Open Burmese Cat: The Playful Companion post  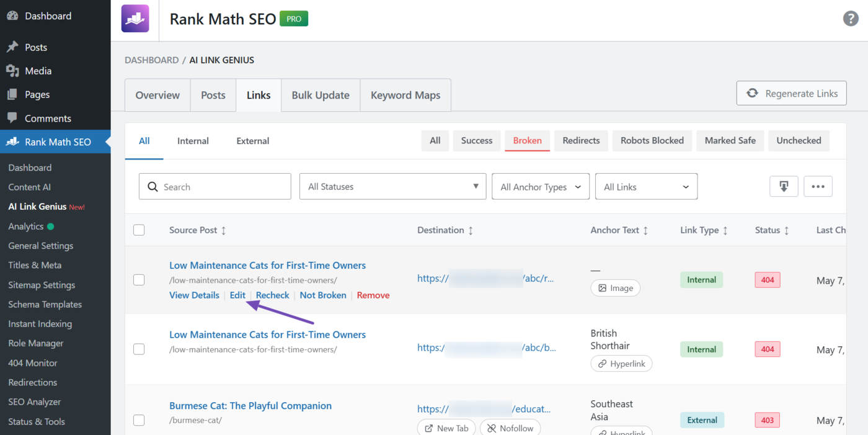pos(250,406)
